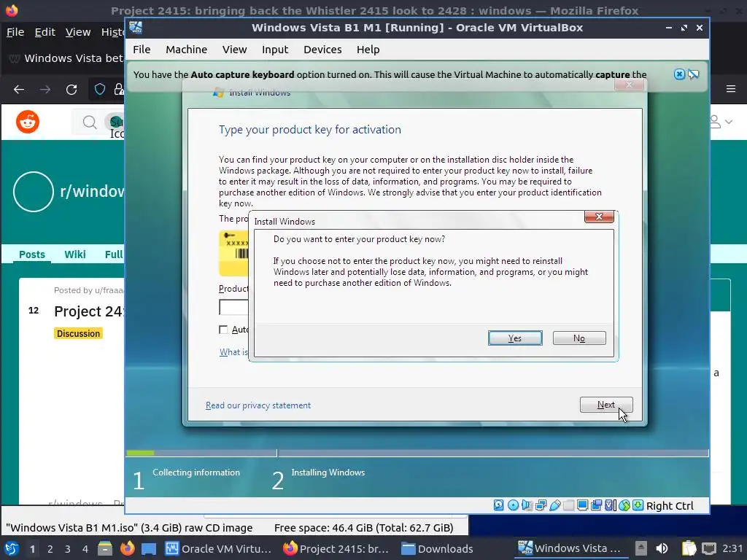Switch to Oracle VM VirtualBox taskbar window
The image size is (747, 560).
pos(218,548)
